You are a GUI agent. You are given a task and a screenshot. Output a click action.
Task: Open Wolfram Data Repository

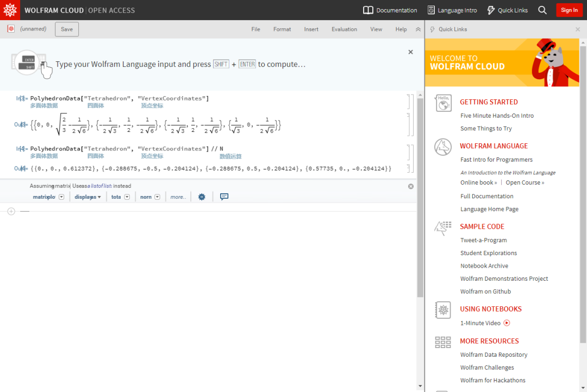[494, 355]
